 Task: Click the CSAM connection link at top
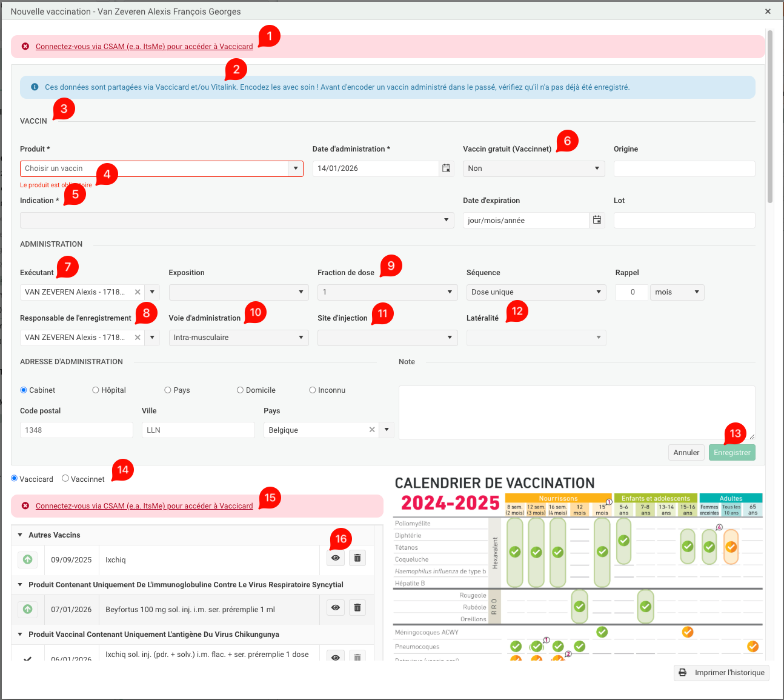tap(144, 47)
